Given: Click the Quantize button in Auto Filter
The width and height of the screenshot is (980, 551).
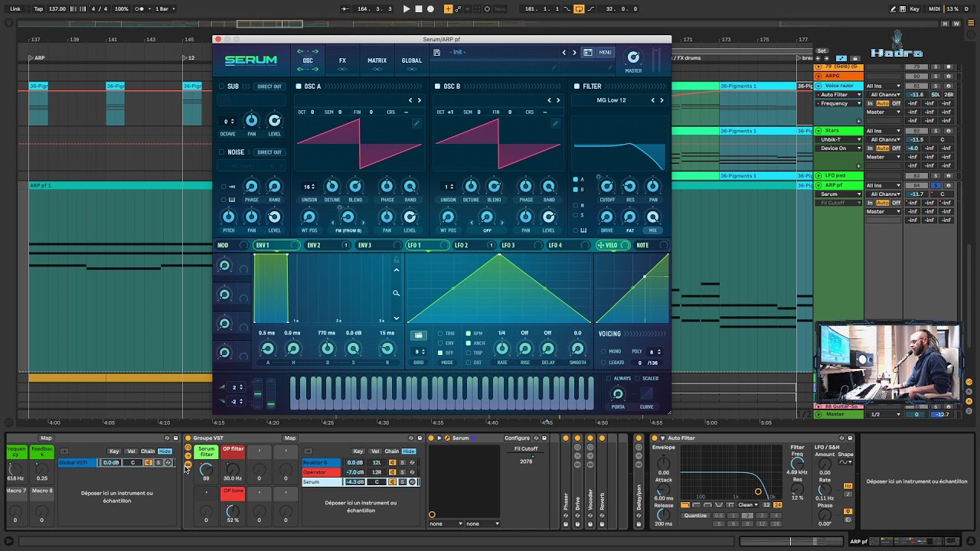Looking at the screenshot, I should (x=695, y=515).
